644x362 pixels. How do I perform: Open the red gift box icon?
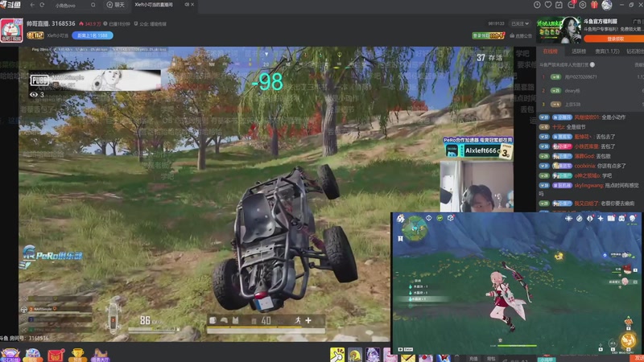(x=594, y=5)
